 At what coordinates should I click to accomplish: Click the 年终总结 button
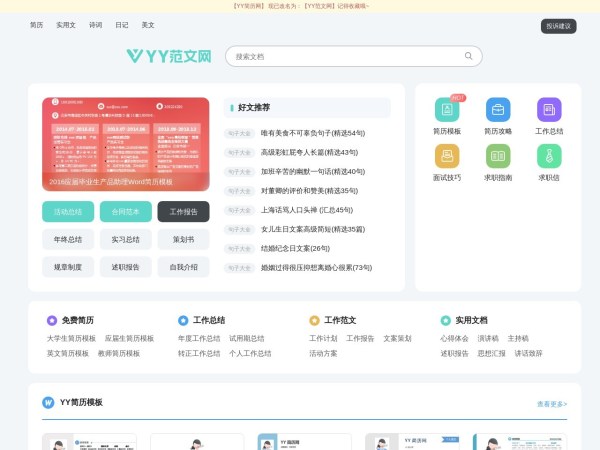pos(68,240)
